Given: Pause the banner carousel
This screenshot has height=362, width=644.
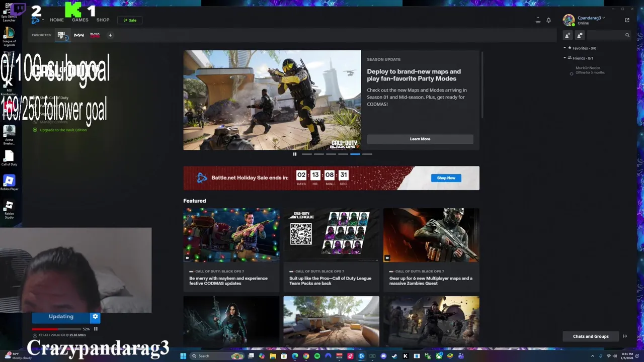Looking at the screenshot, I should pos(295,154).
